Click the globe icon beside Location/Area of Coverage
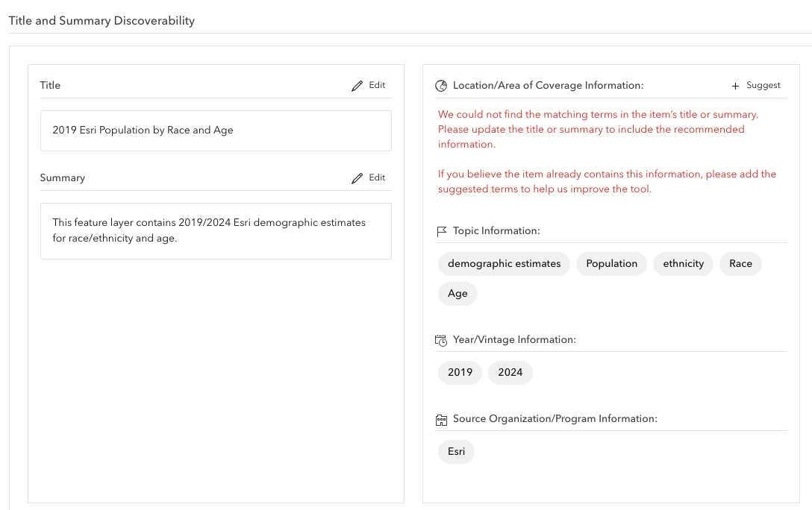 click(440, 85)
